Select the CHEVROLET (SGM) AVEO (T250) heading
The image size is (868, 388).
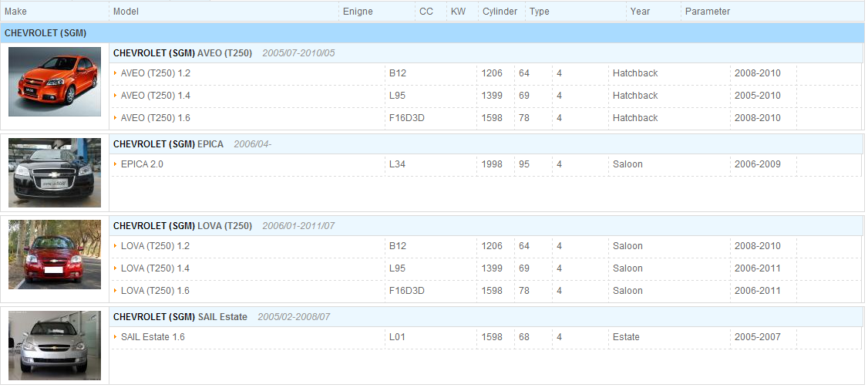pos(183,53)
